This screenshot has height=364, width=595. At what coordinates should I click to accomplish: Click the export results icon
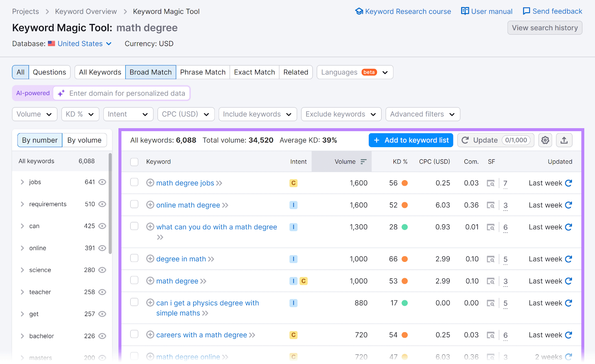[x=564, y=140]
